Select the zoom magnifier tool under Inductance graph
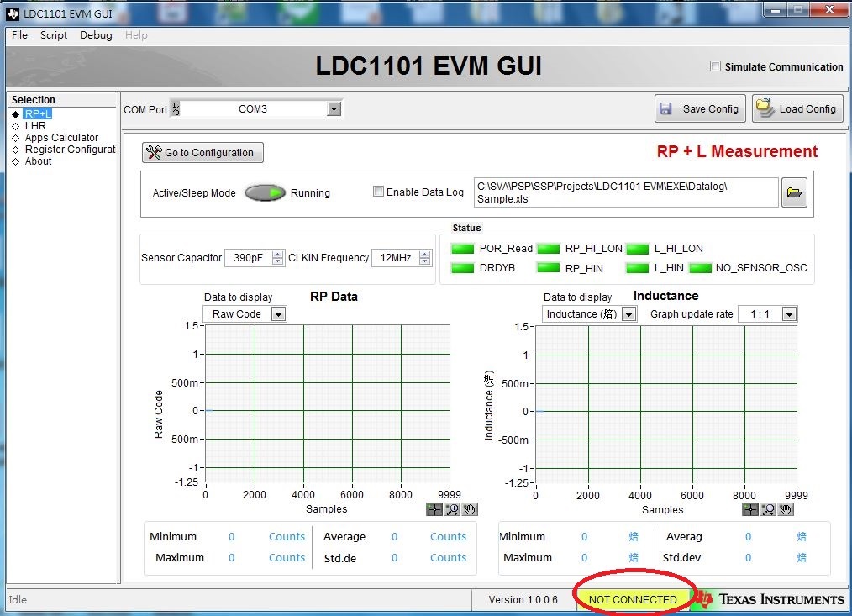This screenshot has height=616, width=852. click(x=768, y=509)
